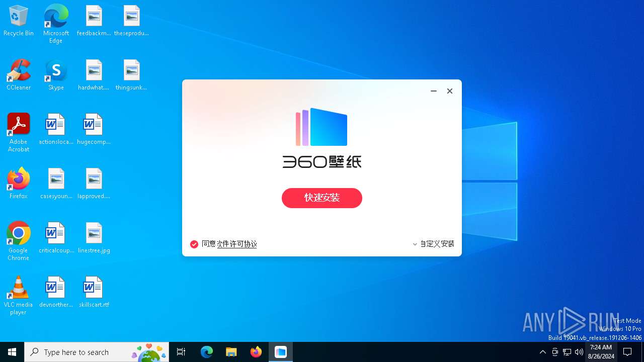644x362 pixels.
Task: Select the devnorther... Word document icon
Action: point(56,292)
